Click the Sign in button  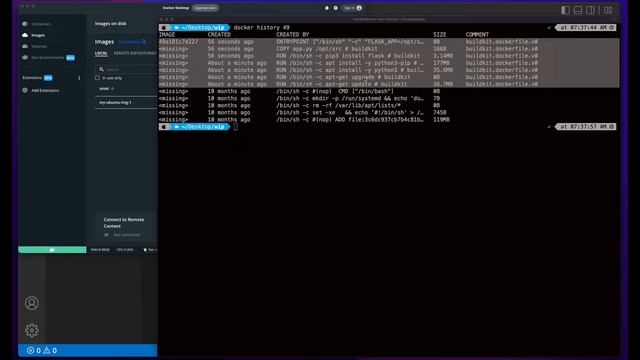click(x=353, y=8)
